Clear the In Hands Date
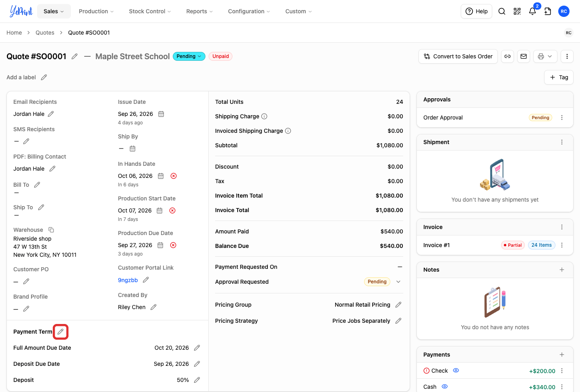 pyautogui.click(x=174, y=176)
